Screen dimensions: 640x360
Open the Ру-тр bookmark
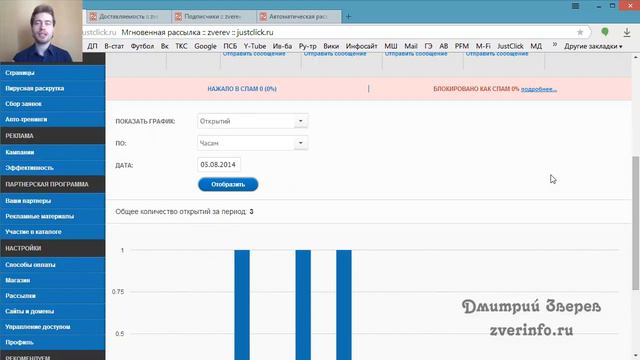tap(307, 46)
